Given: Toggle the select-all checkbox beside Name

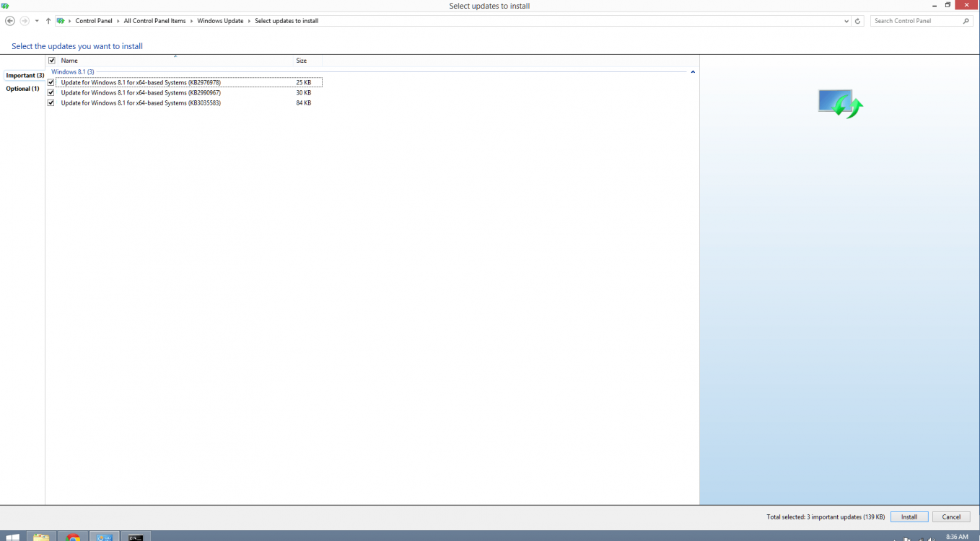Looking at the screenshot, I should click(51, 61).
